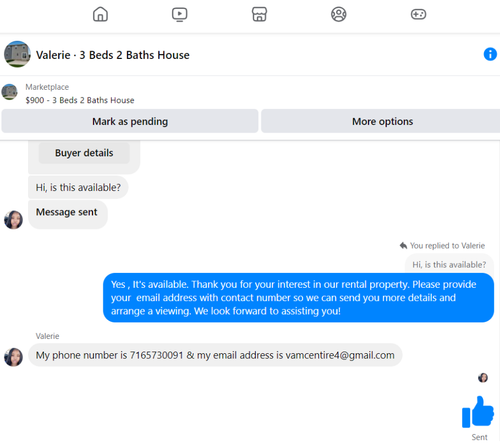Open the Groups tab icon

[339, 14]
